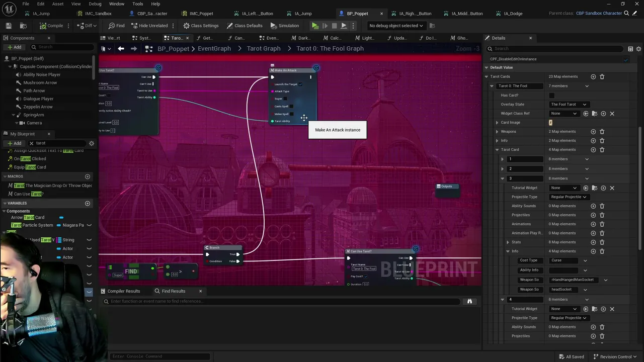The width and height of the screenshot is (644, 362).
Task: Start Simulation mode
Action: click(285, 26)
